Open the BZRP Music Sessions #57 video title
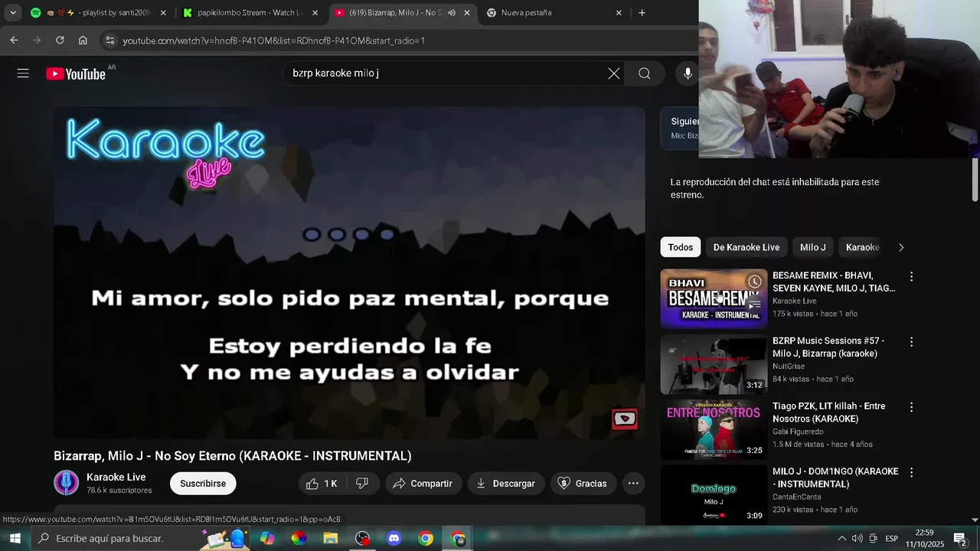The width and height of the screenshot is (980, 551). click(x=828, y=347)
